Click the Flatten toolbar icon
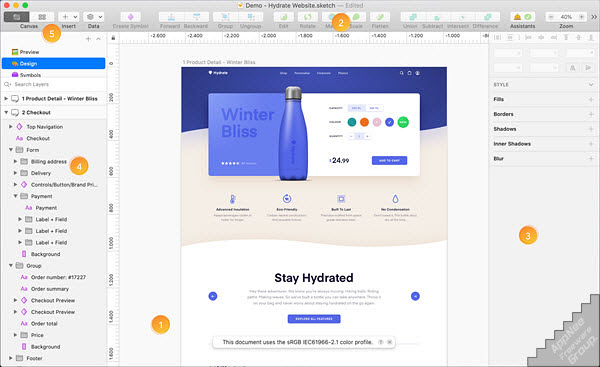Image resolution: width=600 pixels, height=367 pixels. (x=380, y=17)
